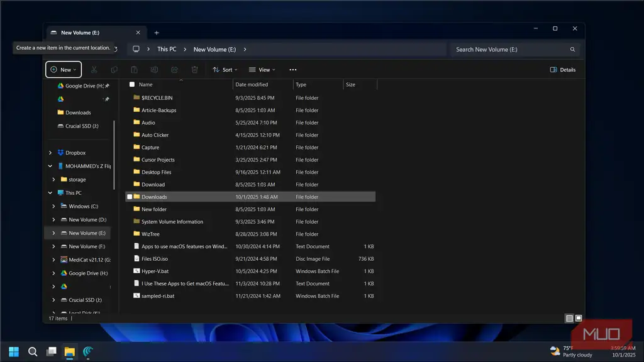
Task: Open the weather widget in taskbar
Action: click(571, 351)
